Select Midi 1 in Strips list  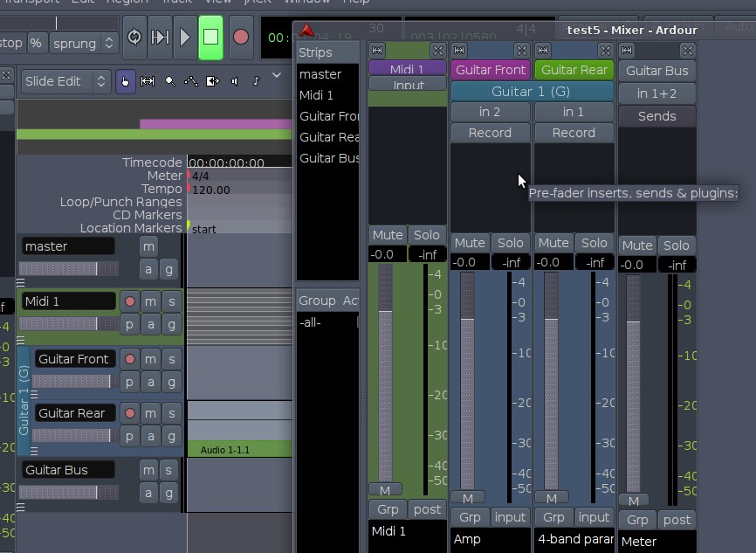(316, 95)
